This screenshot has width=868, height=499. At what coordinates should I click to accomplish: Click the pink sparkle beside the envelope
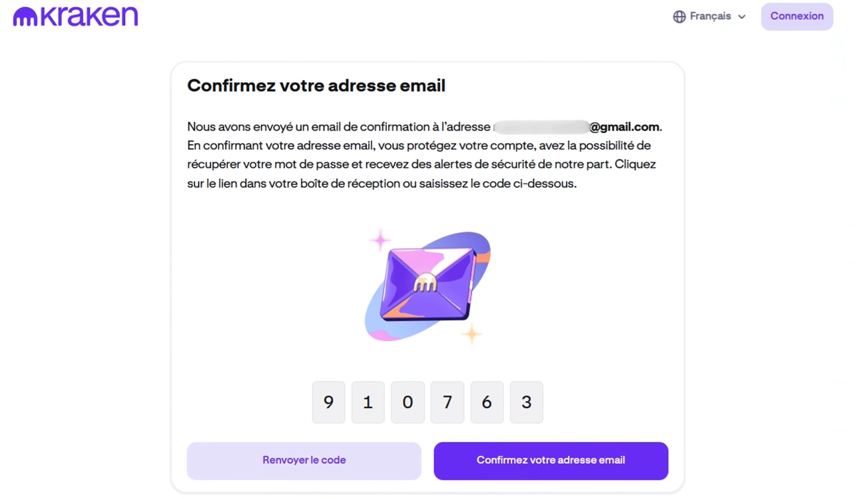[x=381, y=240]
